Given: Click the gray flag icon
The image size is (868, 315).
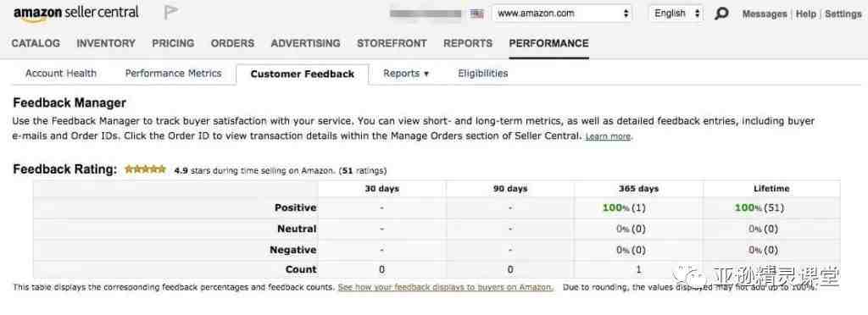Looking at the screenshot, I should point(171,13).
